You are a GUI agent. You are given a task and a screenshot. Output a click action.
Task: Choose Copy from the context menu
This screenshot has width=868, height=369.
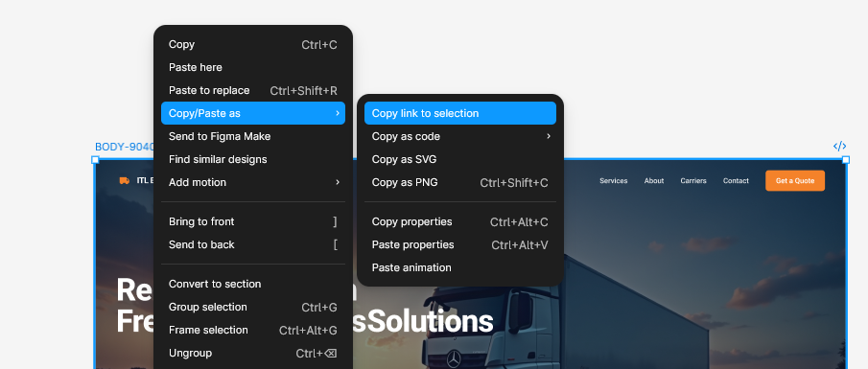[253, 44]
